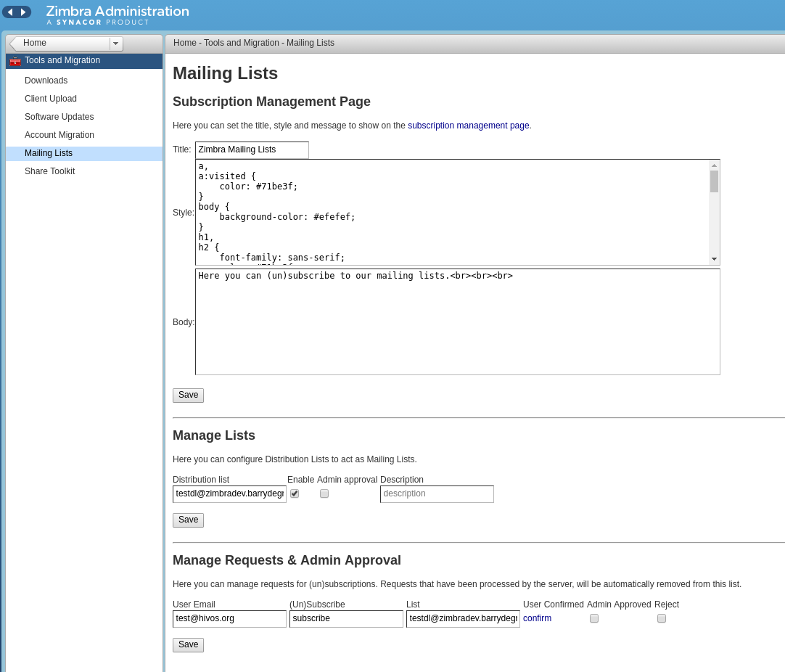This screenshot has height=672, width=785.
Task: Click the Style textarea scroll-up arrow
Action: coord(715,165)
